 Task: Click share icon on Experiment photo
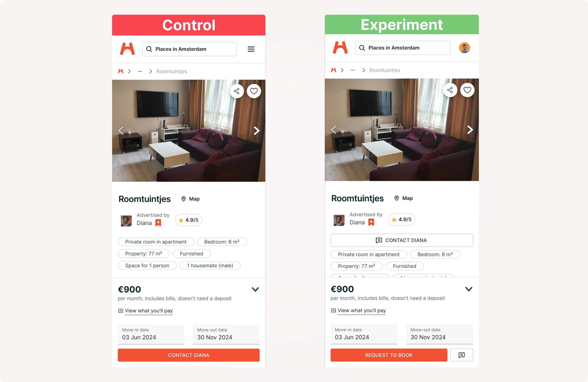pos(450,90)
